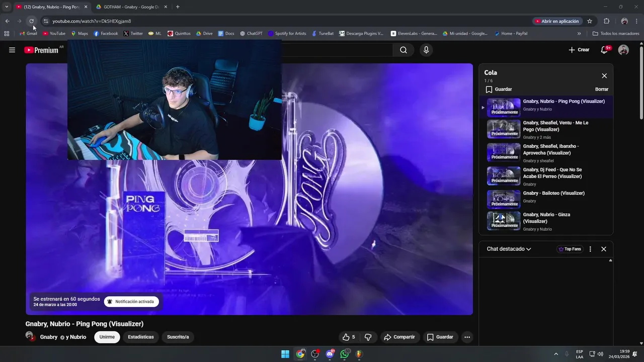Open OBS Studio from the taskbar
644x362 pixels.
(x=315, y=354)
